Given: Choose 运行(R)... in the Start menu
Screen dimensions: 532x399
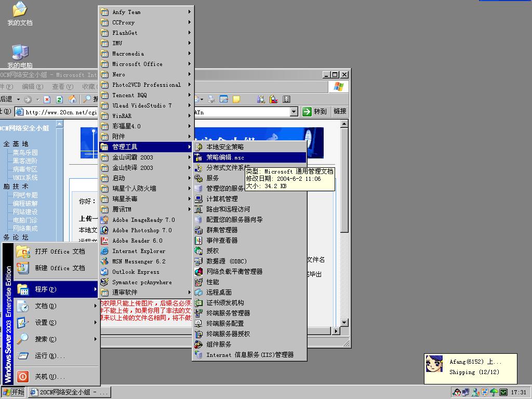Looking at the screenshot, I should pyautogui.click(x=57, y=356).
